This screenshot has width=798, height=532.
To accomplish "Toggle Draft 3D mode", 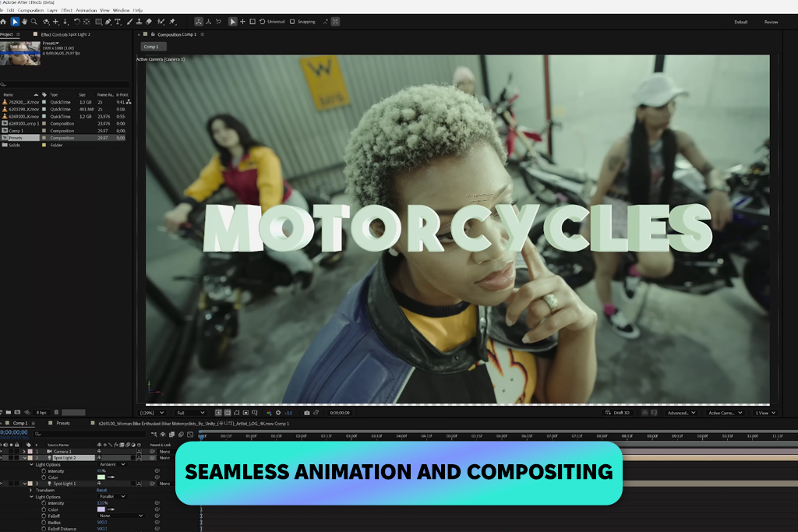I will tap(617, 413).
